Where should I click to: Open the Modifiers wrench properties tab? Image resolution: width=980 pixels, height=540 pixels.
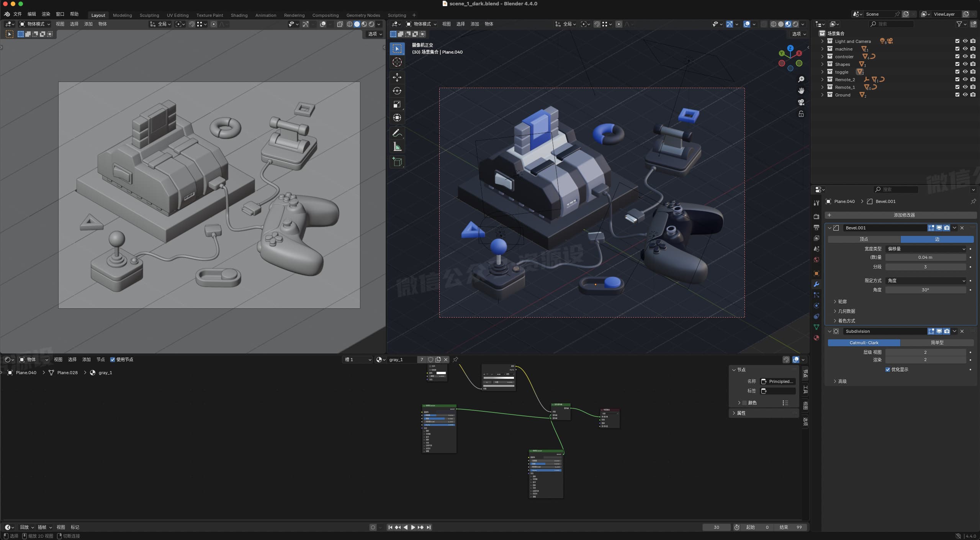click(816, 284)
